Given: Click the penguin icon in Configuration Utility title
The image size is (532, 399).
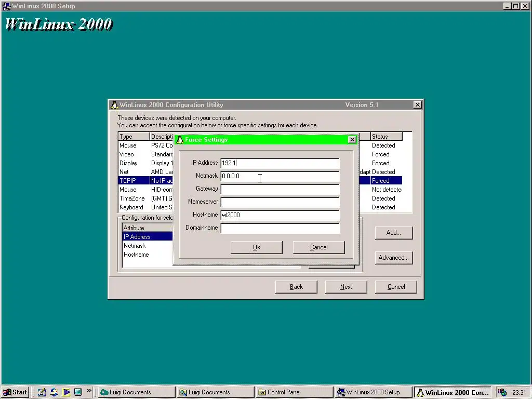Looking at the screenshot, I should pyautogui.click(x=114, y=105).
